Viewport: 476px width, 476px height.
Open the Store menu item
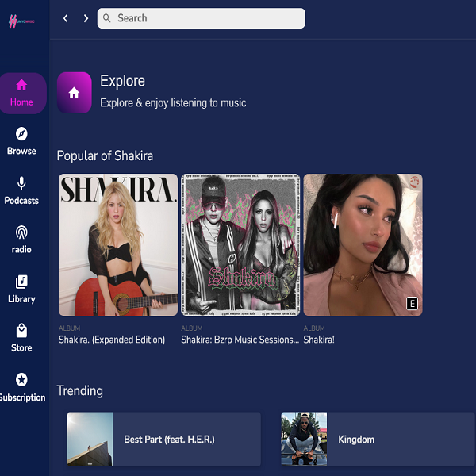pyautogui.click(x=21, y=348)
